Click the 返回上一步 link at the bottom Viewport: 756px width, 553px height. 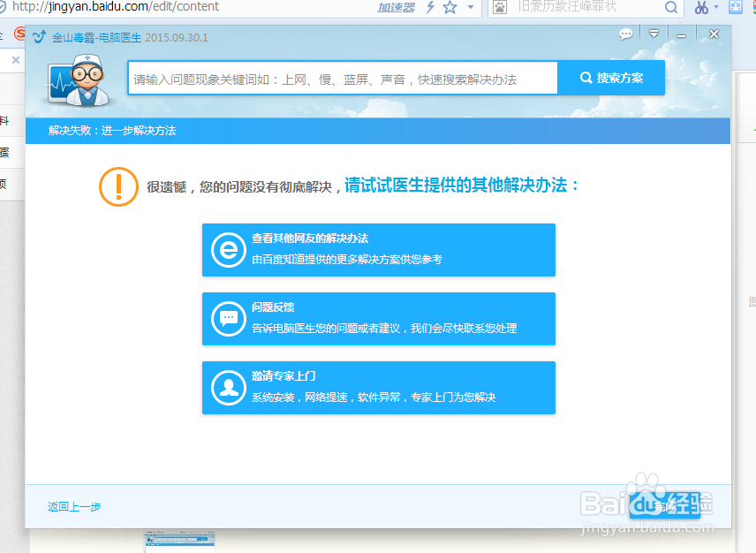(x=73, y=506)
